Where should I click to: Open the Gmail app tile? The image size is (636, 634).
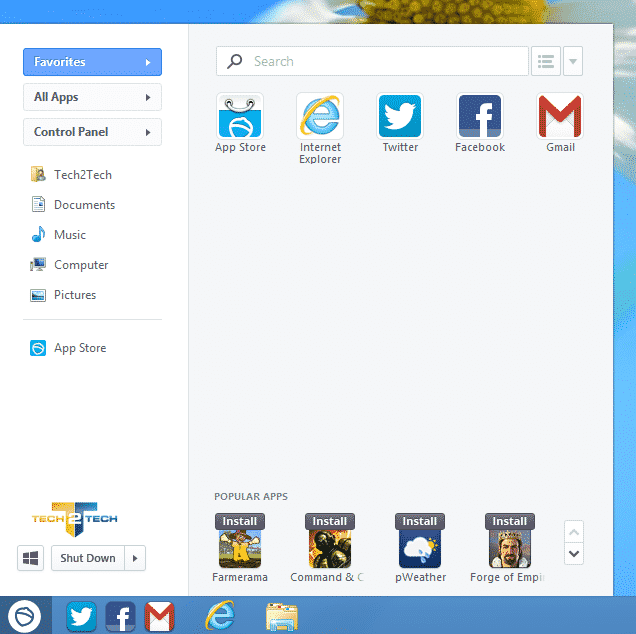pos(560,117)
